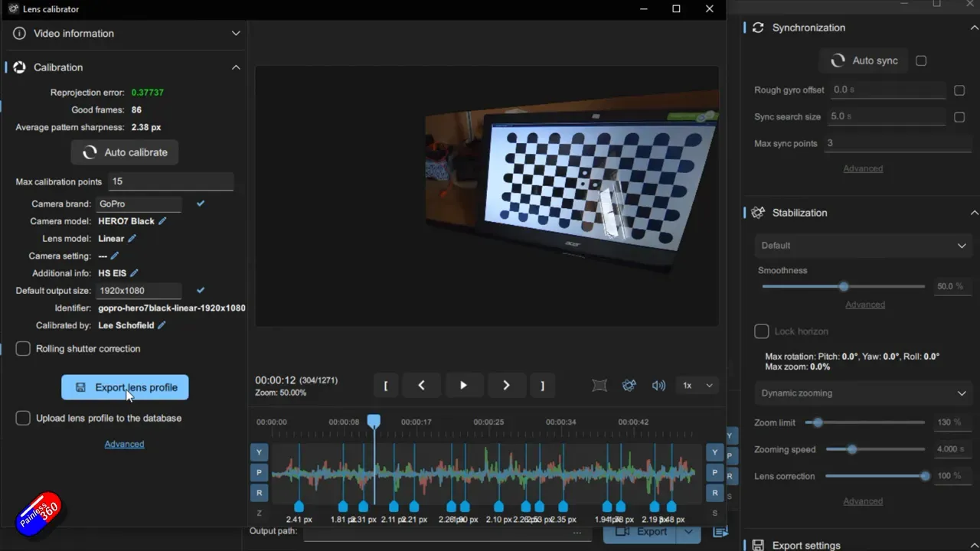Edit the Additional info pencil icon

134,273
